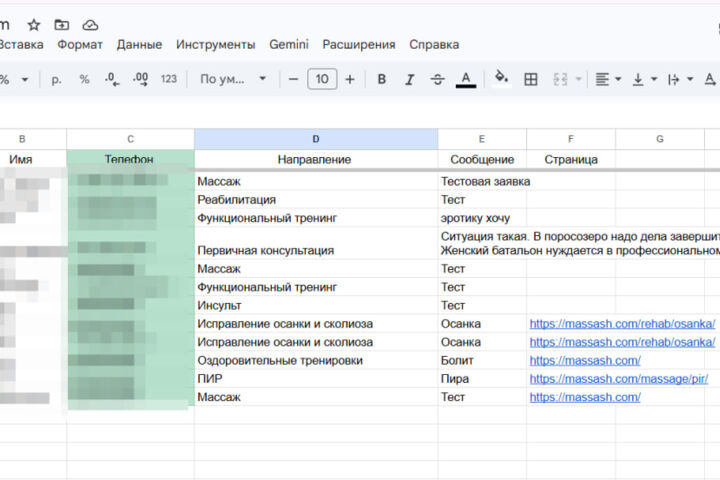720x480 pixels.
Task: Check cloud save status icon
Action: [90, 25]
